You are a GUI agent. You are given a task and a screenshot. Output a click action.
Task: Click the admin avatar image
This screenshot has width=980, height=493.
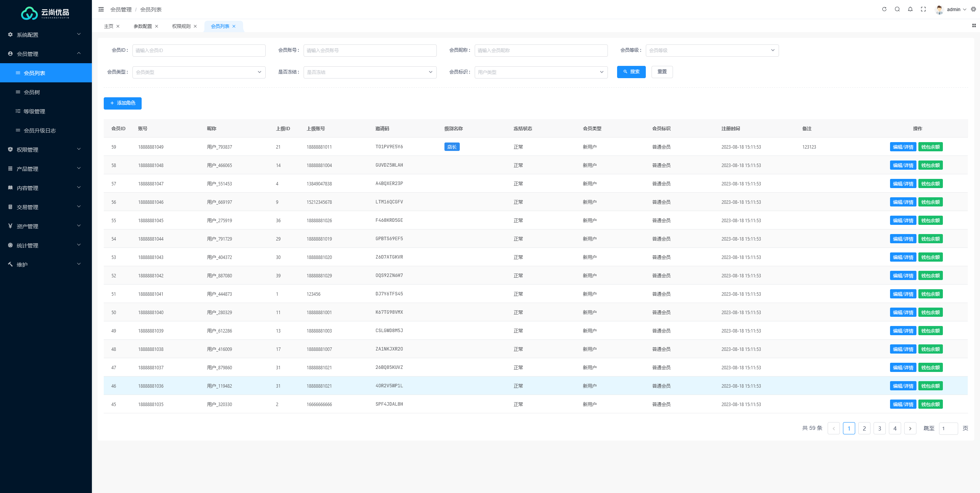point(939,10)
